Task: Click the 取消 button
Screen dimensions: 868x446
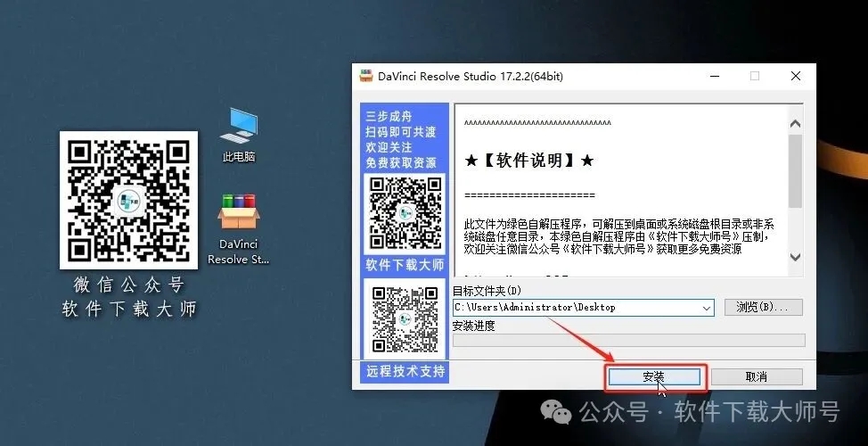Action: click(757, 376)
